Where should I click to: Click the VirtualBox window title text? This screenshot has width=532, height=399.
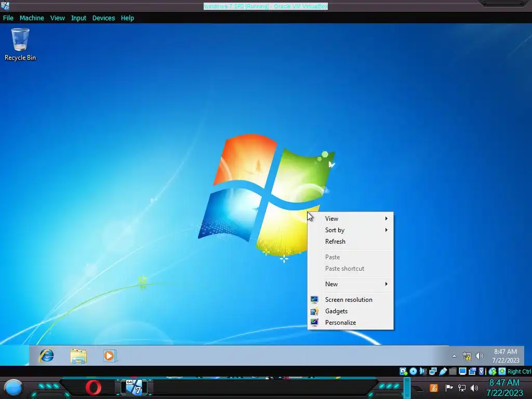pos(265,6)
